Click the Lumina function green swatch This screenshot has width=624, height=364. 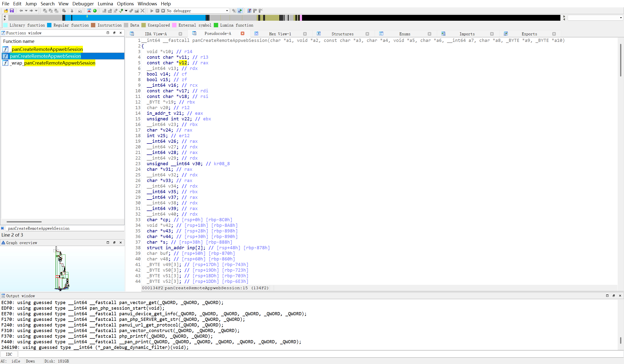click(x=216, y=25)
